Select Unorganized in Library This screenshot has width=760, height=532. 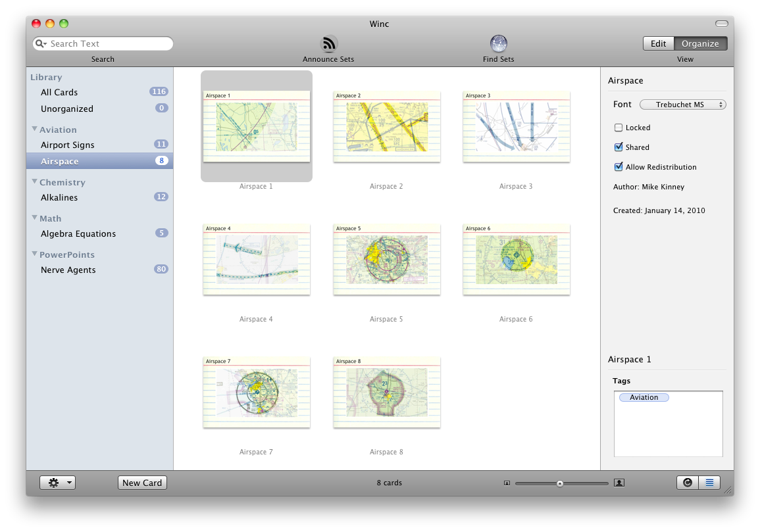coord(99,109)
